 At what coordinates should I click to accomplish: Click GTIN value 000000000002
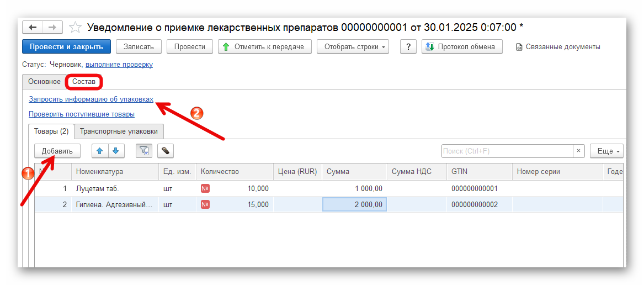click(475, 204)
